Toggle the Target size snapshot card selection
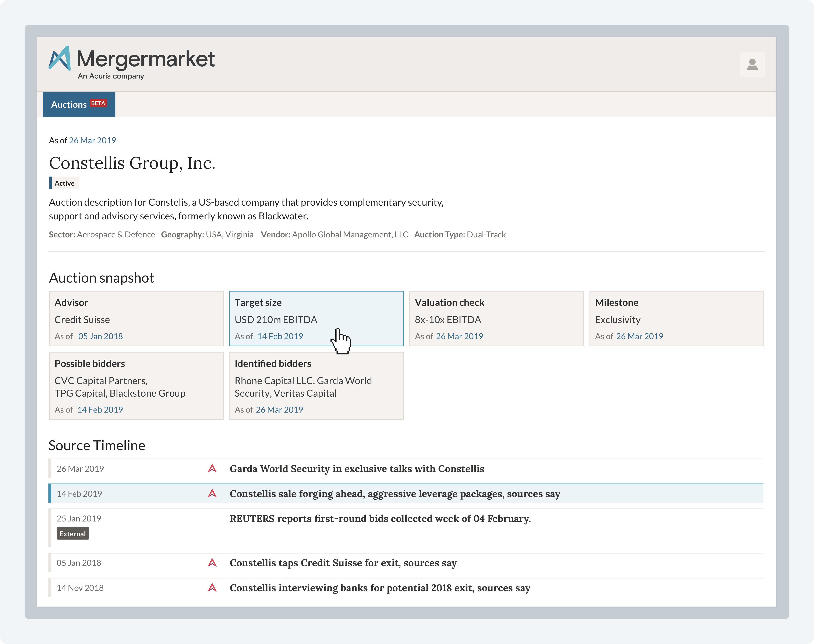The image size is (814, 644). pyautogui.click(x=316, y=319)
